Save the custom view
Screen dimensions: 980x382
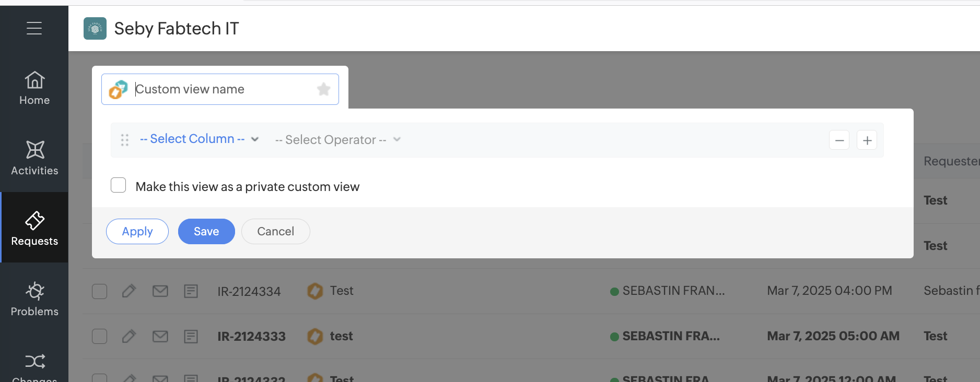pos(206,231)
